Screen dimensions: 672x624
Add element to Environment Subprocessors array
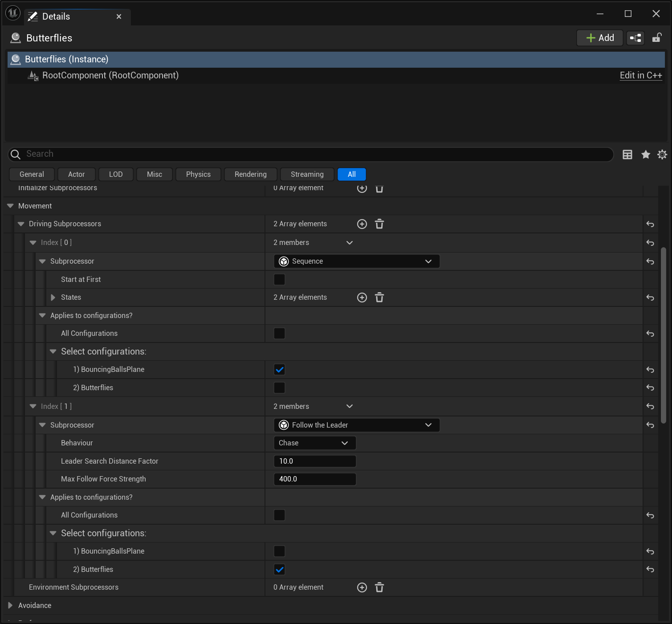click(x=362, y=587)
